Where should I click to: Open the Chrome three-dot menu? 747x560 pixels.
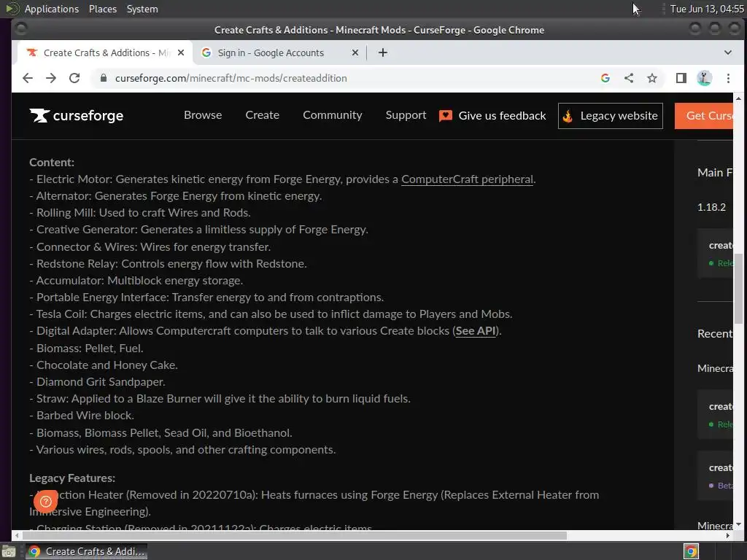(x=728, y=78)
